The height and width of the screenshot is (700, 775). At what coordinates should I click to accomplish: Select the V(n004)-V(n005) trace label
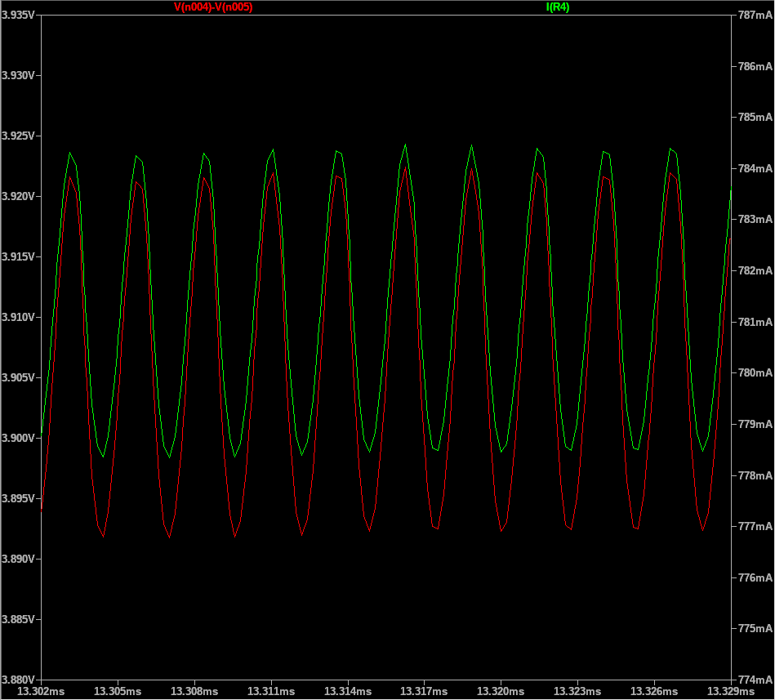[213, 7]
